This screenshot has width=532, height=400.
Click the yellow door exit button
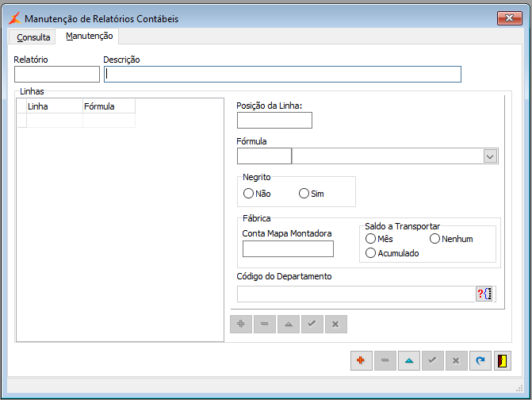click(503, 360)
